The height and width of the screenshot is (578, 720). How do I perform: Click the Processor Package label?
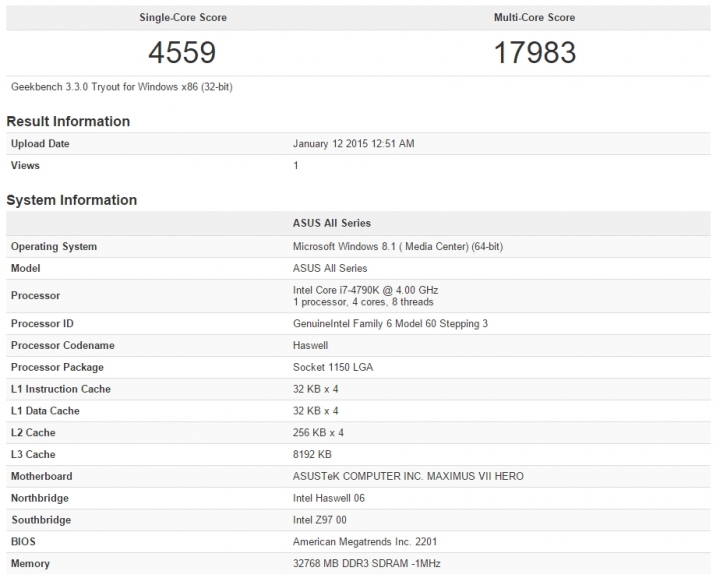click(x=57, y=367)
